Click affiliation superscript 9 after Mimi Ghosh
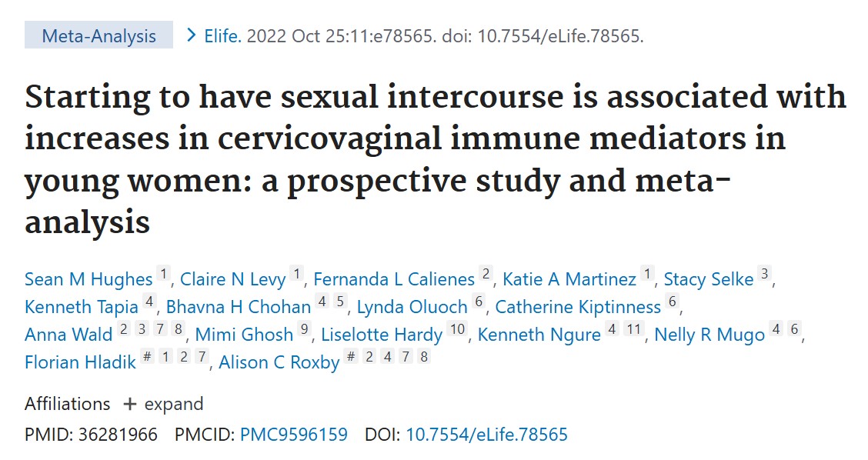868x460 pixels. (x=304, y=328)
